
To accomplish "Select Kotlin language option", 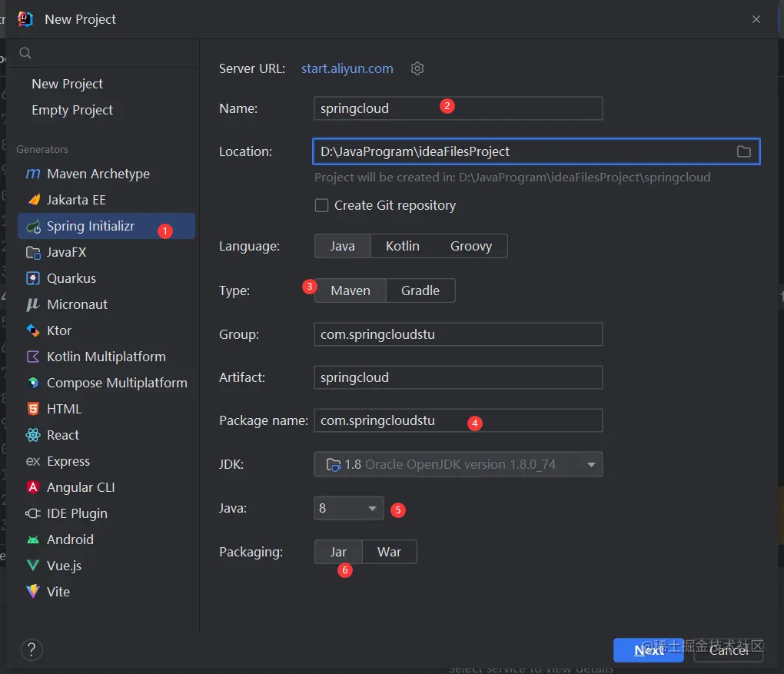I will (403, 246).
